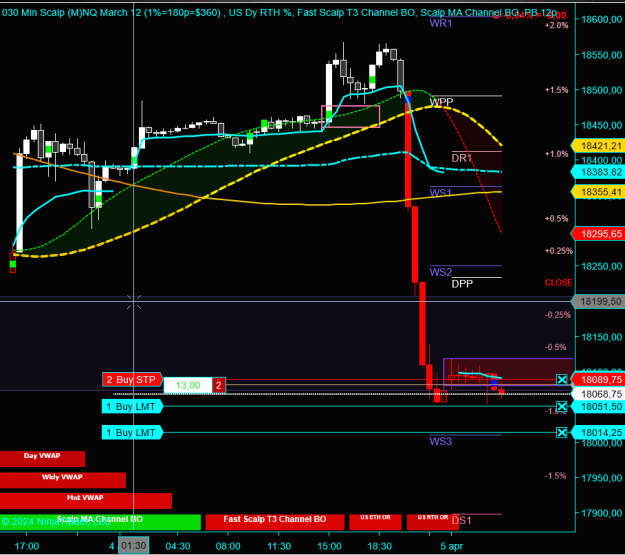Click the DR1 daily resistance label

[x=462, y=158]
